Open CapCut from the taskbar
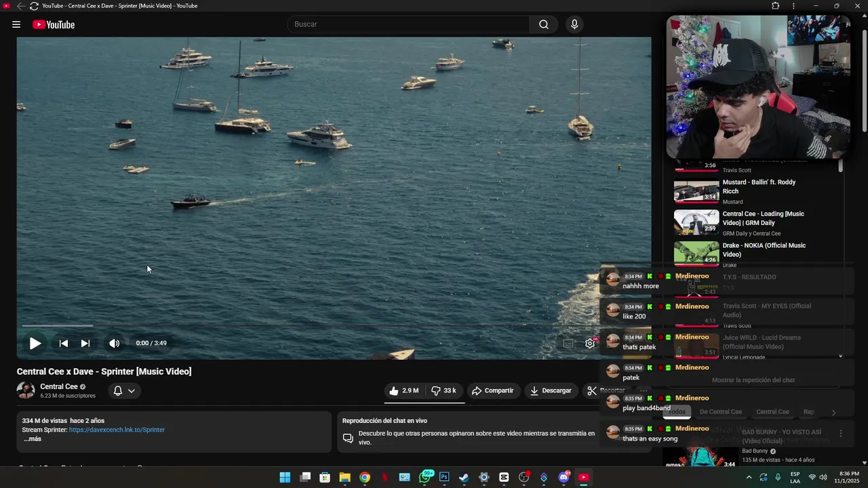 (504, 477)
